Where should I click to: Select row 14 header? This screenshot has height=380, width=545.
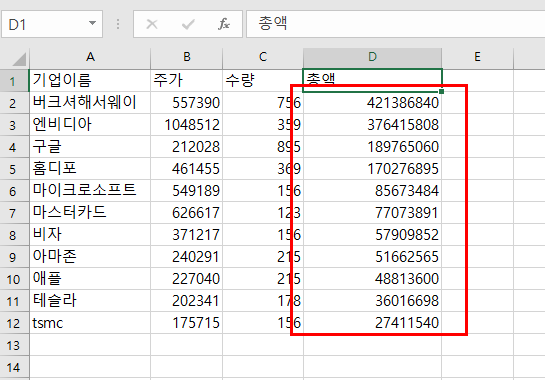coord(14,367)
